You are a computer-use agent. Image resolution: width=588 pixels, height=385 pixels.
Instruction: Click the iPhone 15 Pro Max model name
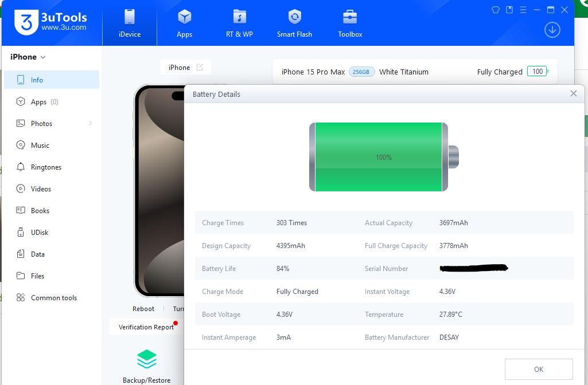click(313, 72)
